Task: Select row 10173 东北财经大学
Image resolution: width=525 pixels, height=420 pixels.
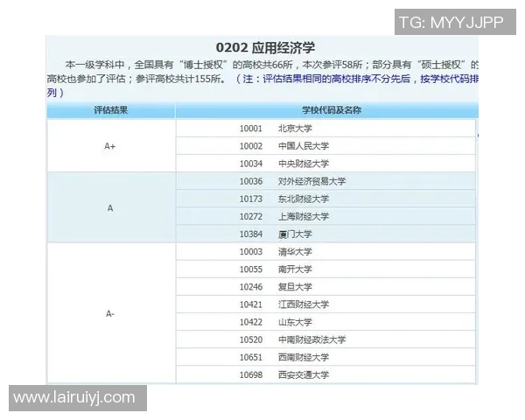Action: coord(325,199)
